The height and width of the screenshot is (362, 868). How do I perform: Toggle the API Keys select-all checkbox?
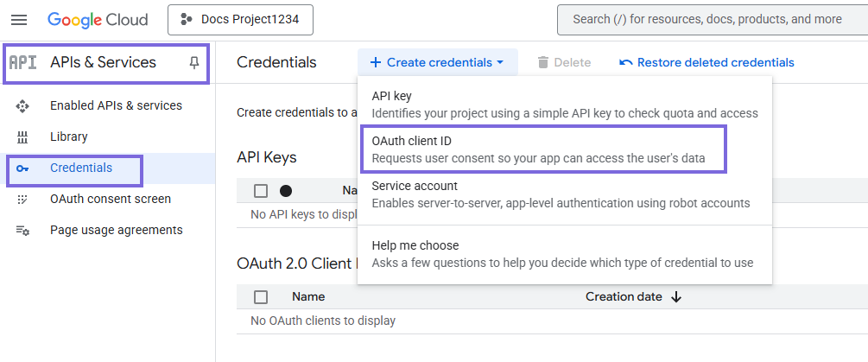[261, 191]
